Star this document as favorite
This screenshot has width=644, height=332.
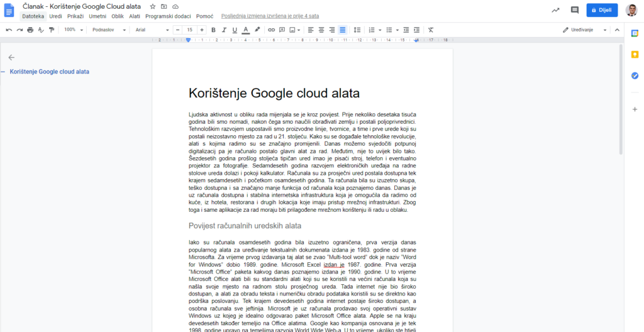153,6
